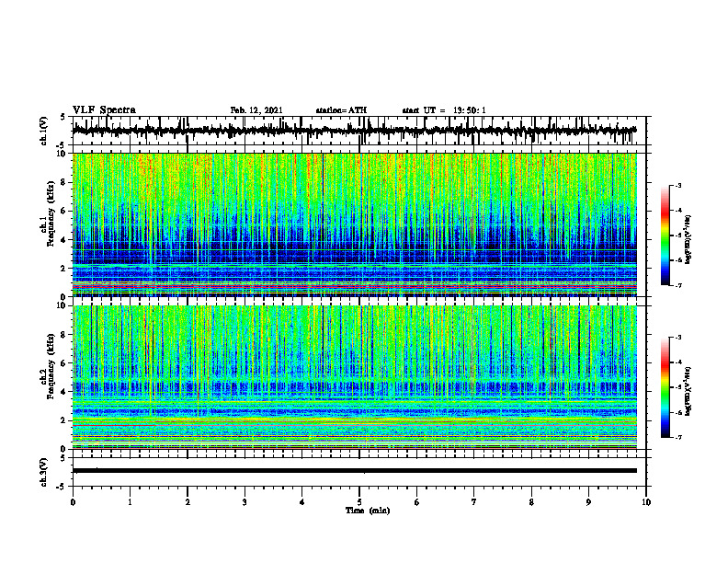
Task: Click the ch.3(V) axis label
Action: [43, 472]
